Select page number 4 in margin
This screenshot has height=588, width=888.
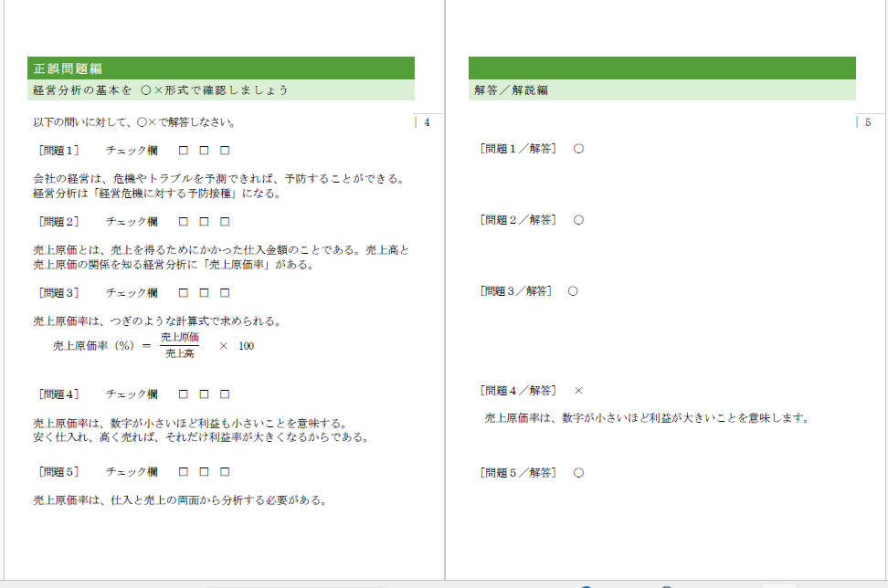tap(427, 122)
